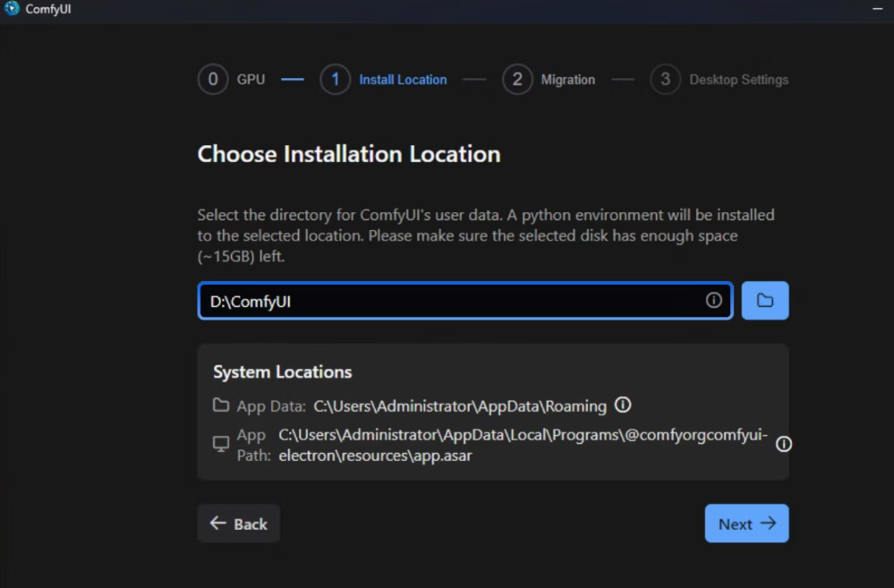Focus the D:\ComfyUI installation path field

tap(465, 301)
